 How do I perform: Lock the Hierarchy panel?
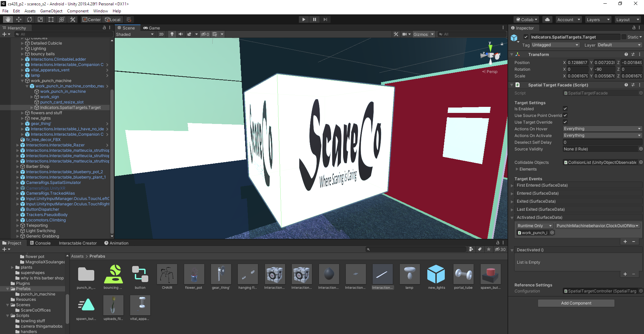click(104, 28)
